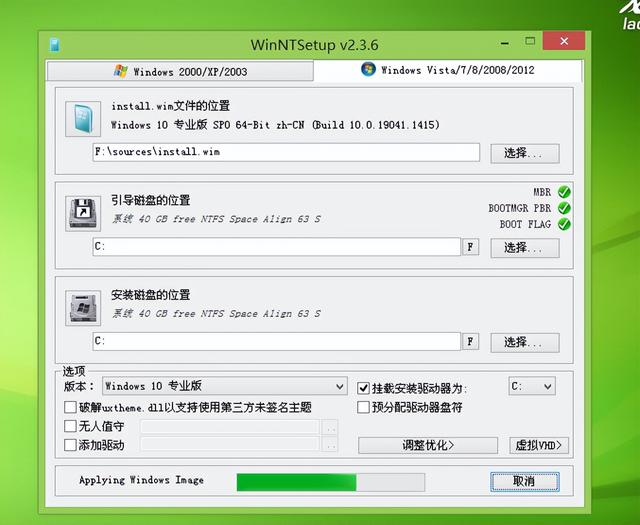The height and width of the screenshot is (525, 640).
Task: Click the Windows 10 专业版 build info text
Action: tap(276, 125)
